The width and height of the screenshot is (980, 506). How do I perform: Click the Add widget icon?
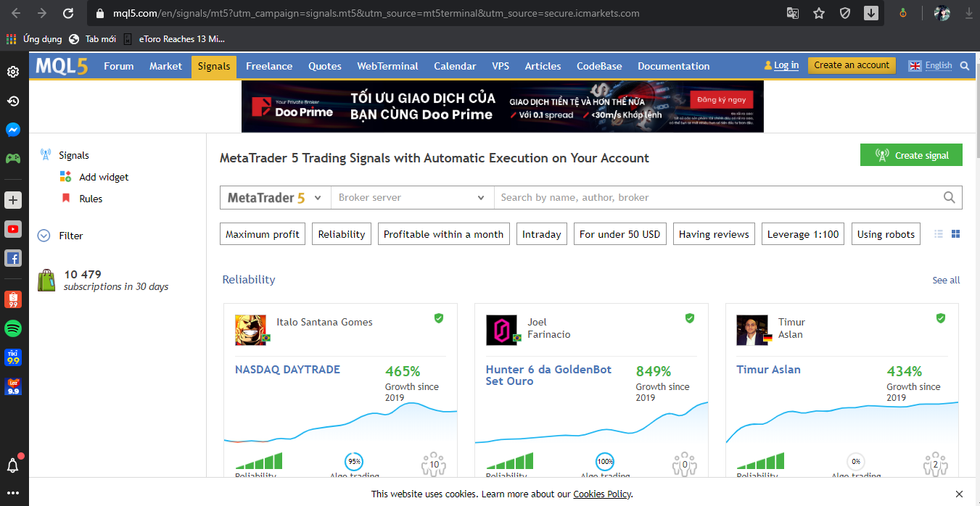click(66, 177)
